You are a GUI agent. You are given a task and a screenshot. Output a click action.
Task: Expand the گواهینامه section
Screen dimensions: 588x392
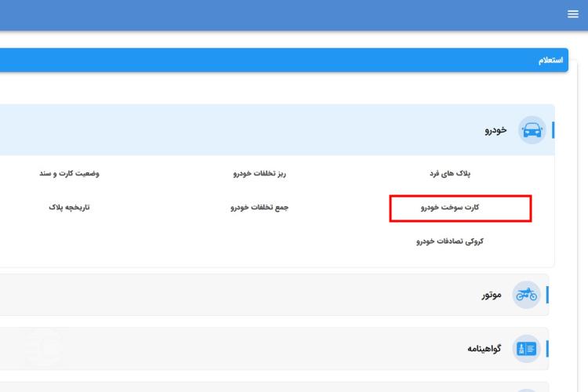pos(274,349)
